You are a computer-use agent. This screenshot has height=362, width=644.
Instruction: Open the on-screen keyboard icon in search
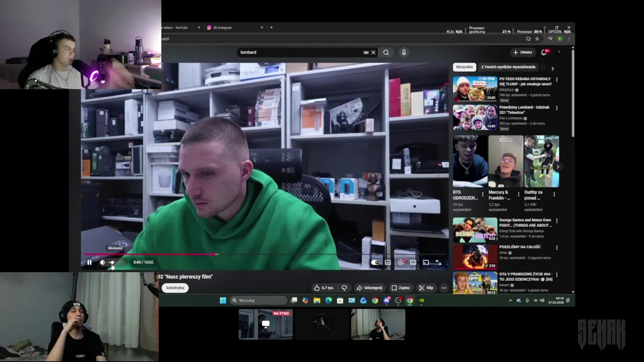pyautogui.click(x=366, y=52)
